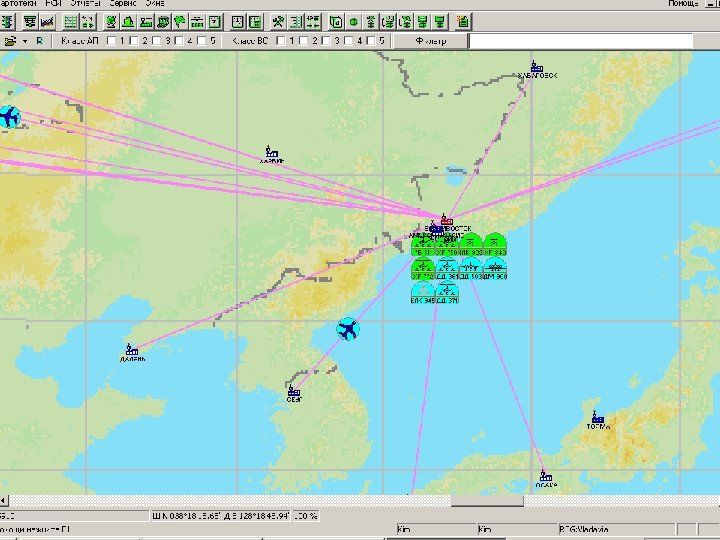Image resolution: width=720 pixels, height=540 pixels.
Task: Open the Помощь menu
Action: click(683, 3)
